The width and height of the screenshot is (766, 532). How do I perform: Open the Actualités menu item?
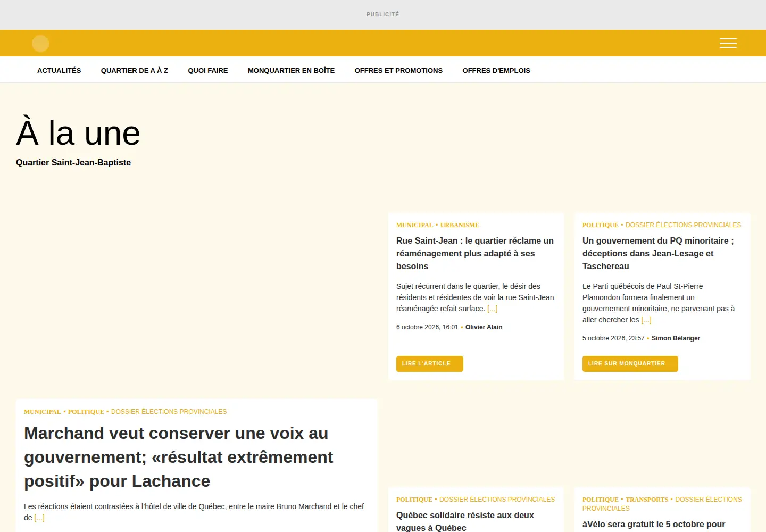(59, 70)
